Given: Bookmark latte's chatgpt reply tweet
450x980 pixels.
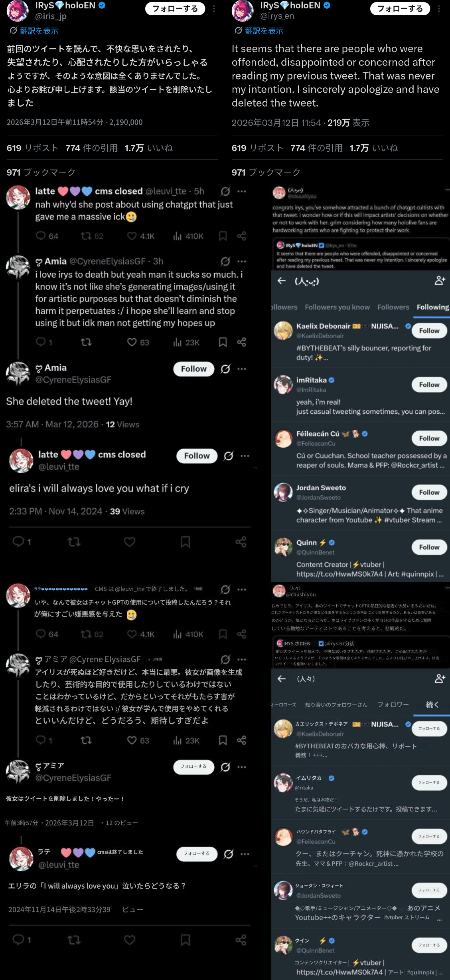Looking at the screenshot, I should point(223,236).
